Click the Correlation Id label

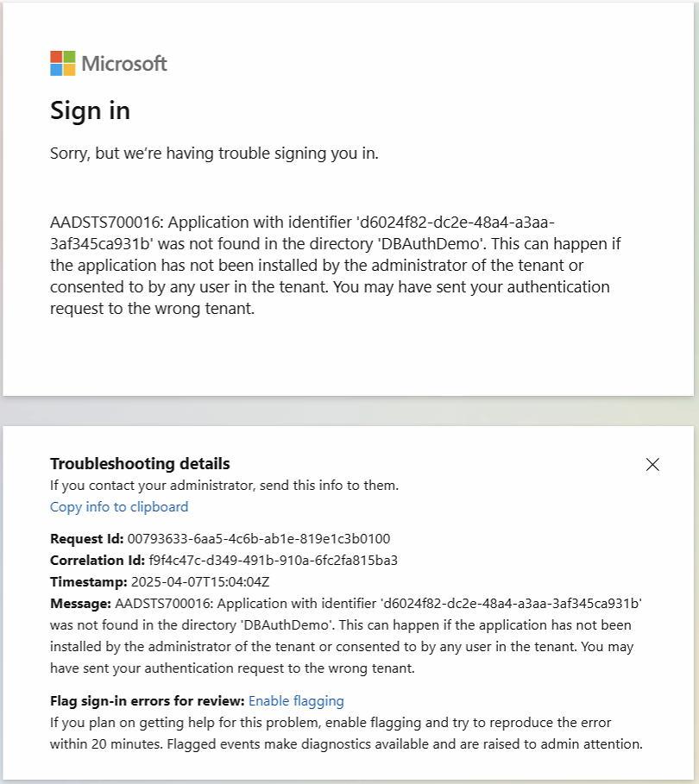point(98,561)
